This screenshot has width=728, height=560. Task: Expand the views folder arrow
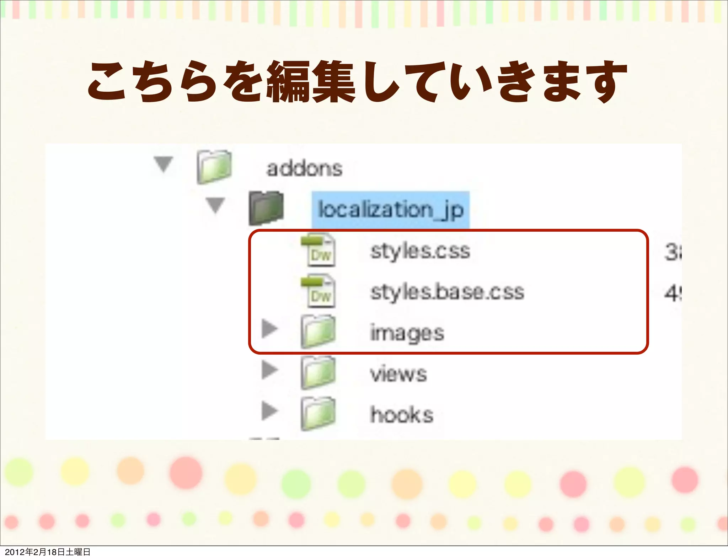point(269,370)
